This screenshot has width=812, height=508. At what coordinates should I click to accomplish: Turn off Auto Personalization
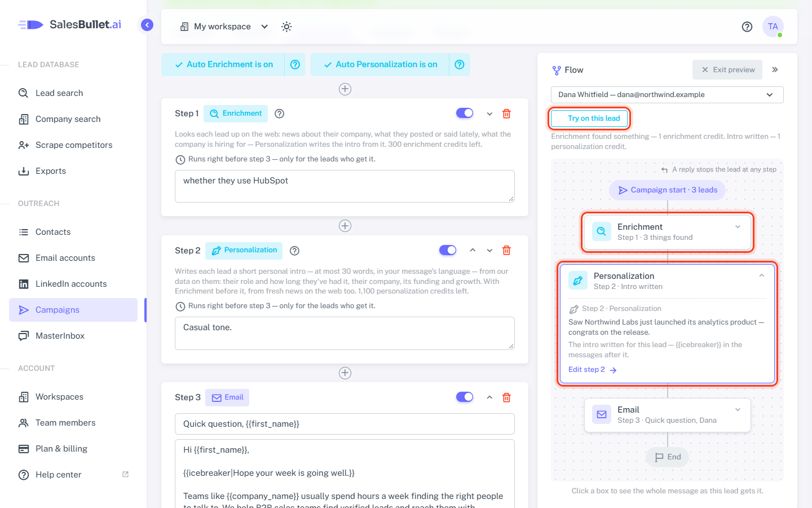380,65
